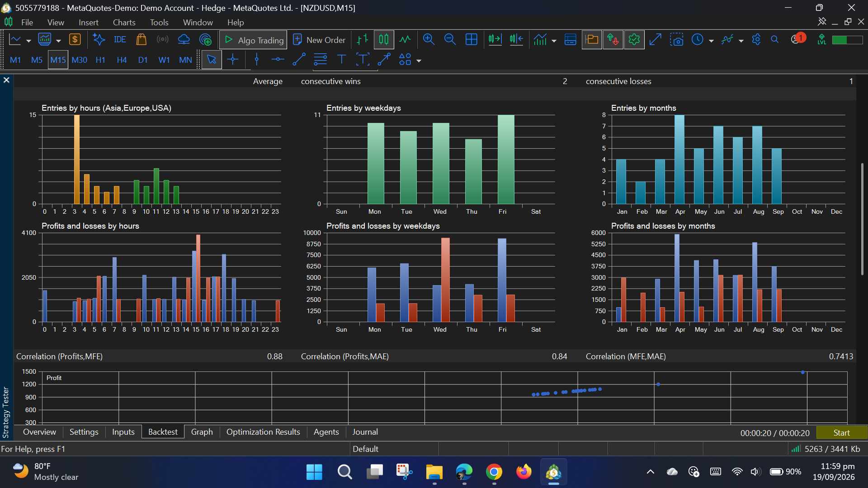
Task: Start the strategy tester run
Action: point(841,433)
